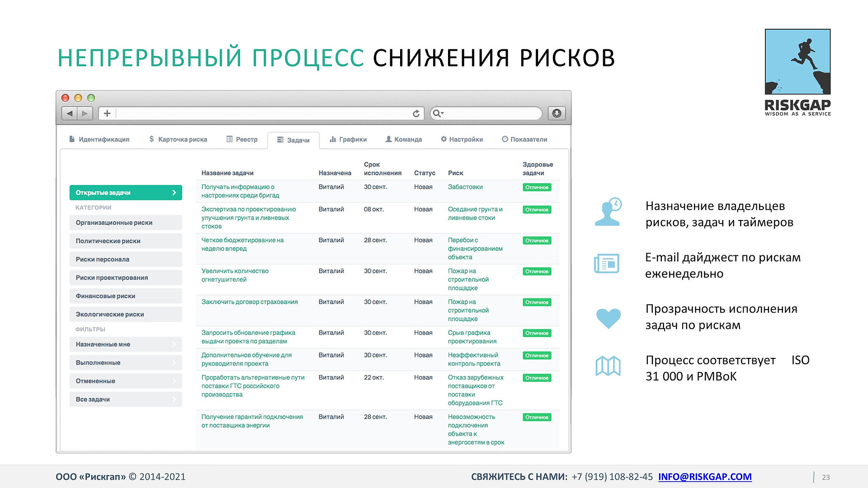This screenshot has height=488, width=868.
Task: Switch to the Реестр tab
Action: click(242, 139)
